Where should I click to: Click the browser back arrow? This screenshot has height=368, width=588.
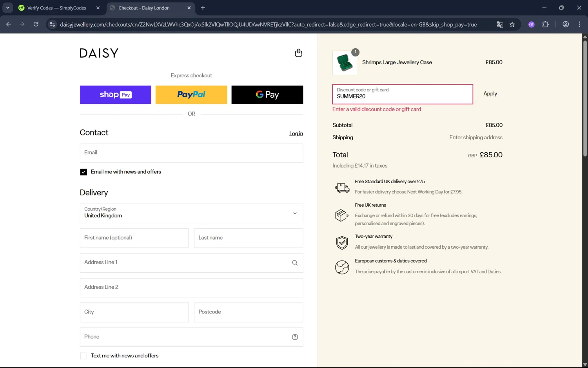point(9,24)
